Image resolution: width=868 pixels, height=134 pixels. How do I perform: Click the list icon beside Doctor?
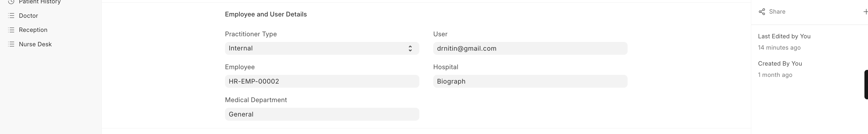click(11, 15)
